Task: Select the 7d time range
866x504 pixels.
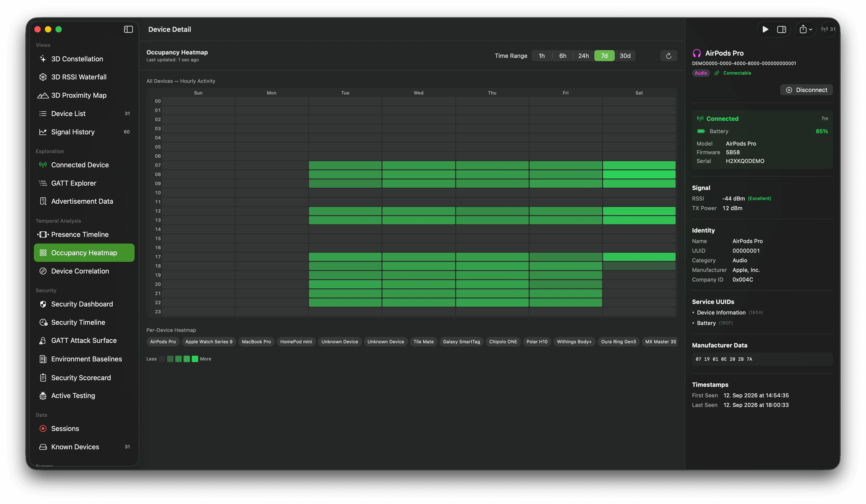Action: pyautogui.click(x=604, y=56)
